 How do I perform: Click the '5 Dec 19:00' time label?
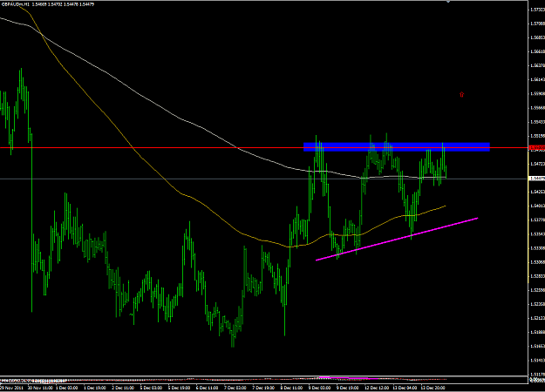tap(180, 388)
